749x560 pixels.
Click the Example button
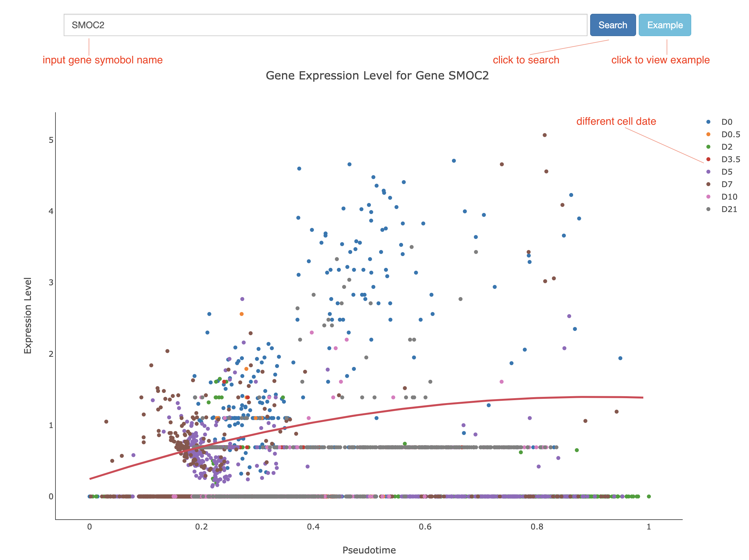[664, 25]
